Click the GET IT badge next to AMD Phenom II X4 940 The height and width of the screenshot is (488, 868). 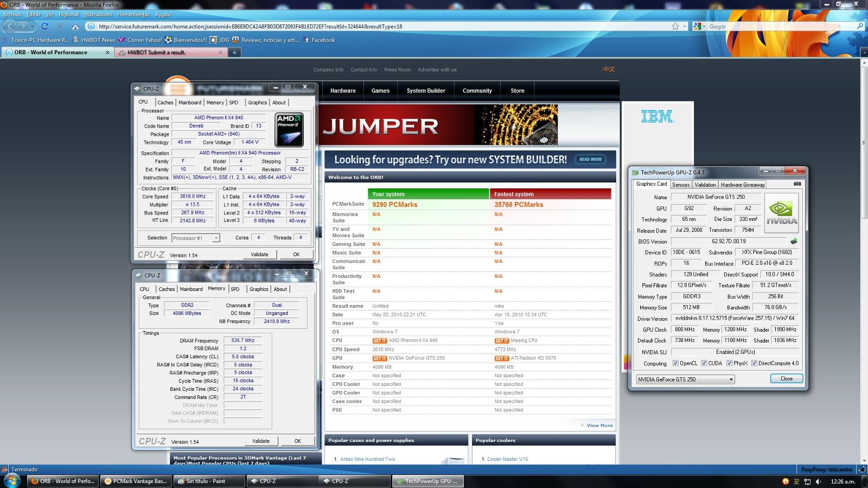click(380, 341)
